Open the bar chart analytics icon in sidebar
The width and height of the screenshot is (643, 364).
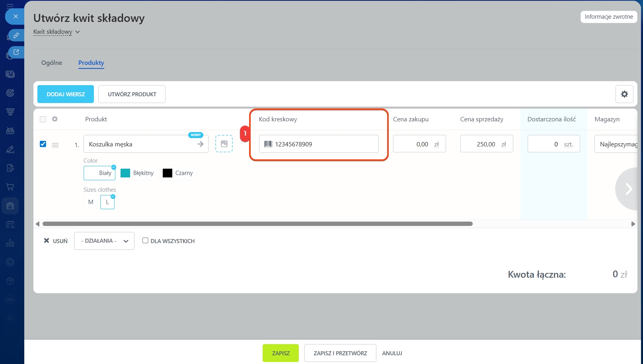[10, 243]
